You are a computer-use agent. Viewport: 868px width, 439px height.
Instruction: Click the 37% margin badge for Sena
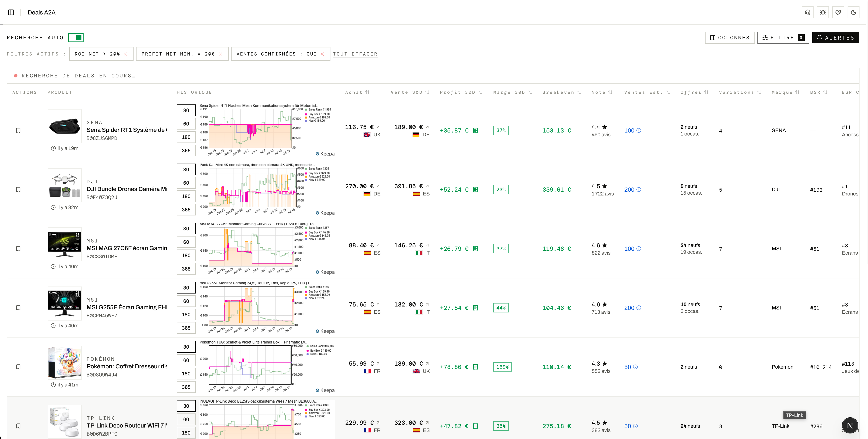pyautogui.click(x=501, y=130)
